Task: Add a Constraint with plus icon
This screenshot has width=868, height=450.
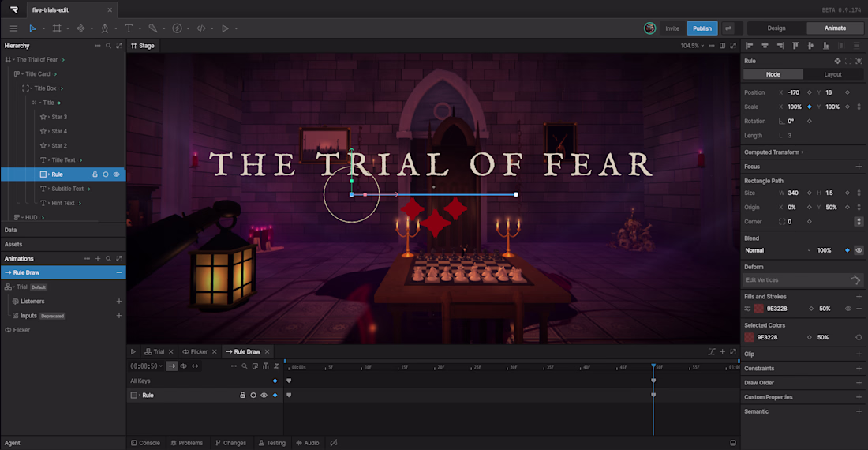Action: [859, 369]
